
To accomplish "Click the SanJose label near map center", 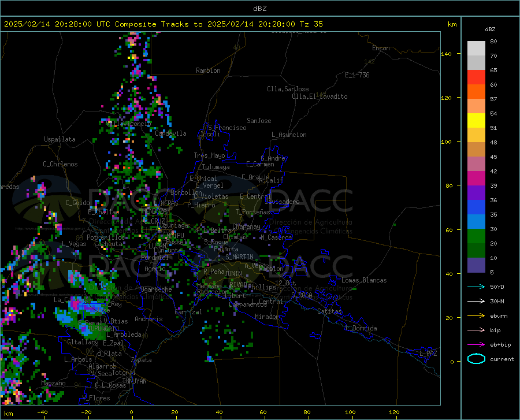I will click(259, 121).
